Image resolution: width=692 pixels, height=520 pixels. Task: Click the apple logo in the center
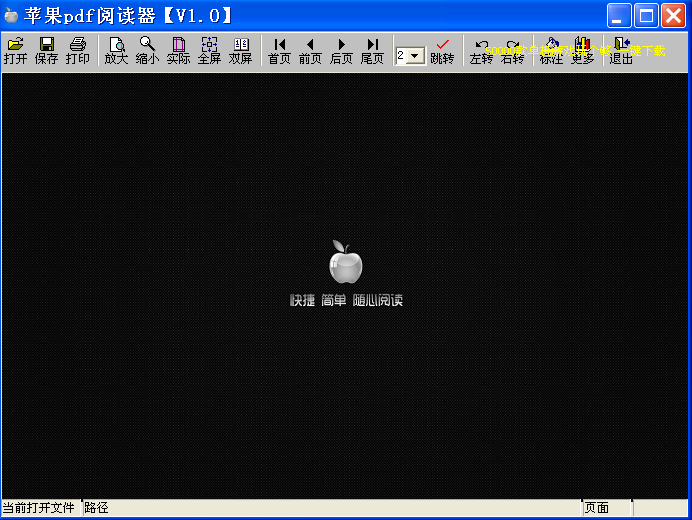click(x=346, y=262)
